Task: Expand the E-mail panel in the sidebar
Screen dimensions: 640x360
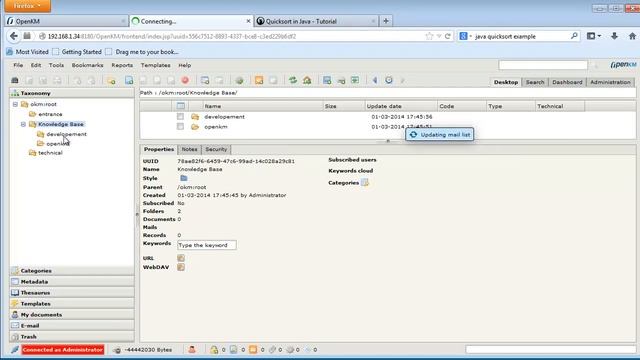Action: [x=72, y=326]
